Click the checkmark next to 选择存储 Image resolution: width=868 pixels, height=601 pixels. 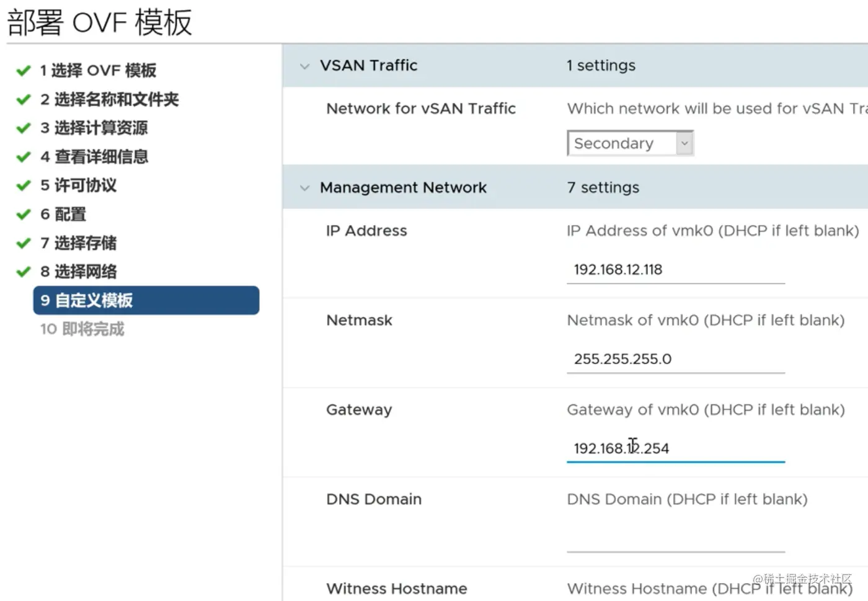(24, 243)
